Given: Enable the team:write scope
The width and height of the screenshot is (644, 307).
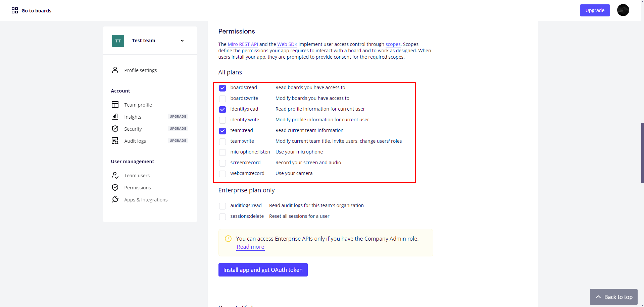Looking at the screenshot, I should [x=222, y=141].
